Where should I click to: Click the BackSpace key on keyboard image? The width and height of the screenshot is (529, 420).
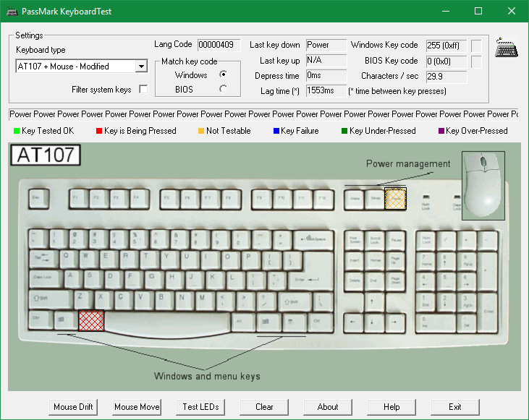(x=313, y=240)
